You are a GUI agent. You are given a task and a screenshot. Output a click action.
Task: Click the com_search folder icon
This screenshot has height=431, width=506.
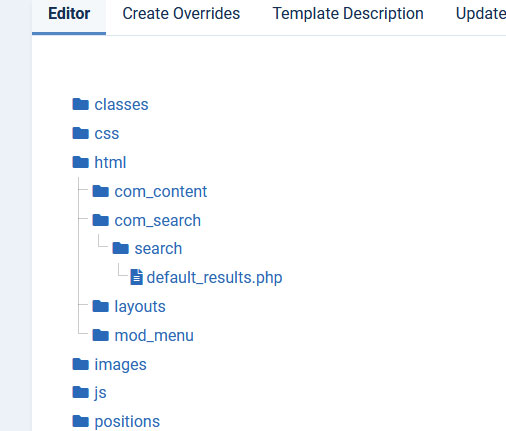point(100,220)
